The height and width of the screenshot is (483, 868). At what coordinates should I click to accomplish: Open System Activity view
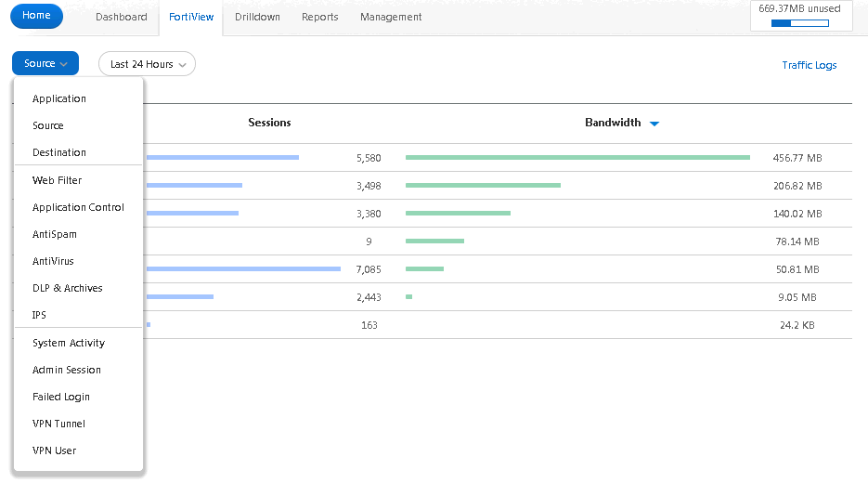[69, 343]
